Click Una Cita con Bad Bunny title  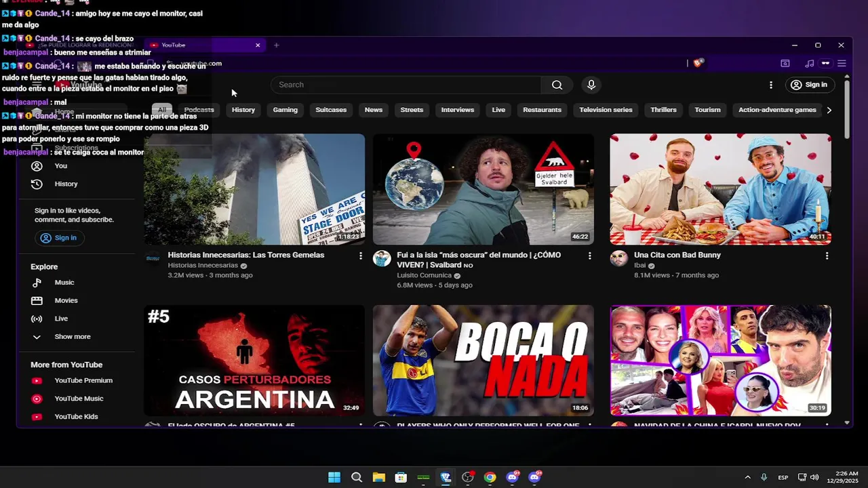coord(677,255)
